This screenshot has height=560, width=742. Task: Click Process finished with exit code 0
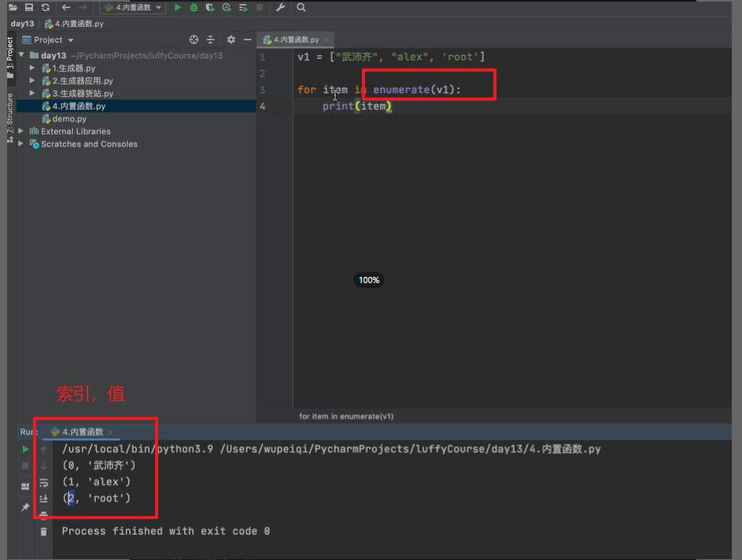[x=165, y=531]
